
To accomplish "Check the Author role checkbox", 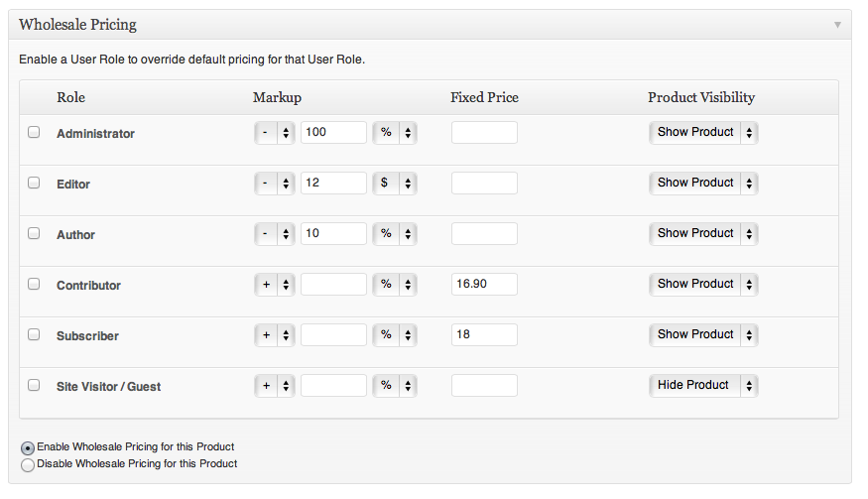I will point(34,233).
